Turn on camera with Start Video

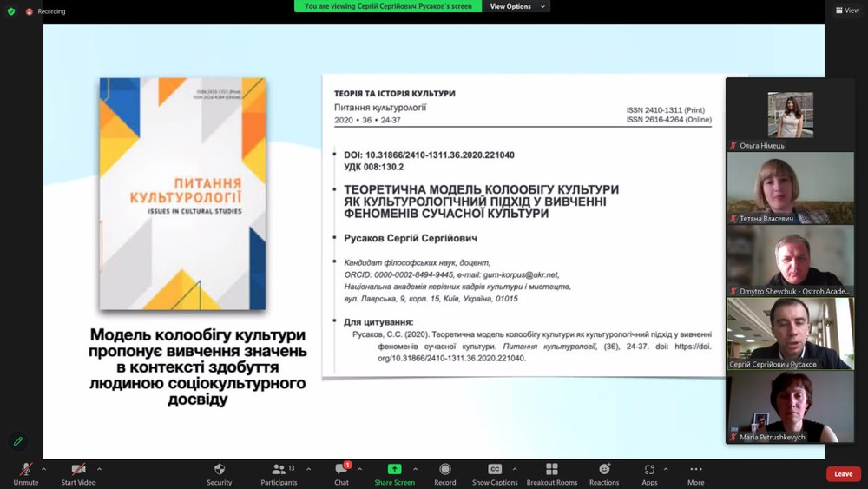coord(78,470)
